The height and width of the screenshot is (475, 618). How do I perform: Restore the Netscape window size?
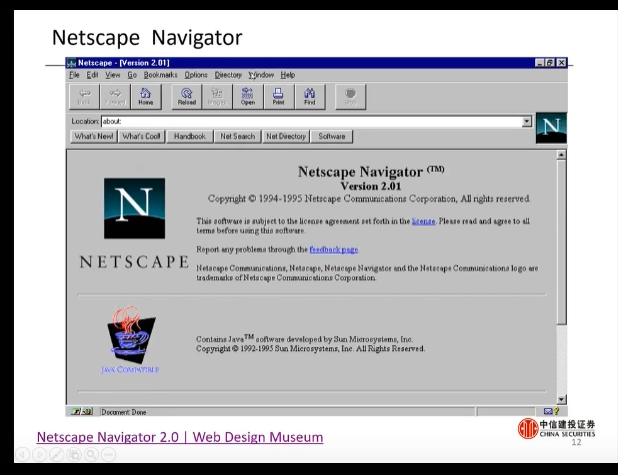(550, 63)
